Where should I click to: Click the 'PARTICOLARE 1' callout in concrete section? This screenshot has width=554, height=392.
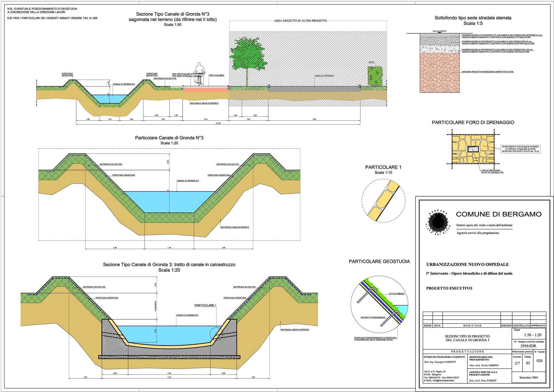[205, 305]
